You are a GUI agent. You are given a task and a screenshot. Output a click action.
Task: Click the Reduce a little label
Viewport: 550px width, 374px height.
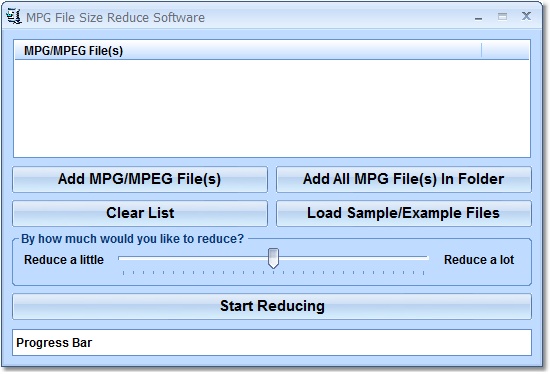tap(64, 260)
